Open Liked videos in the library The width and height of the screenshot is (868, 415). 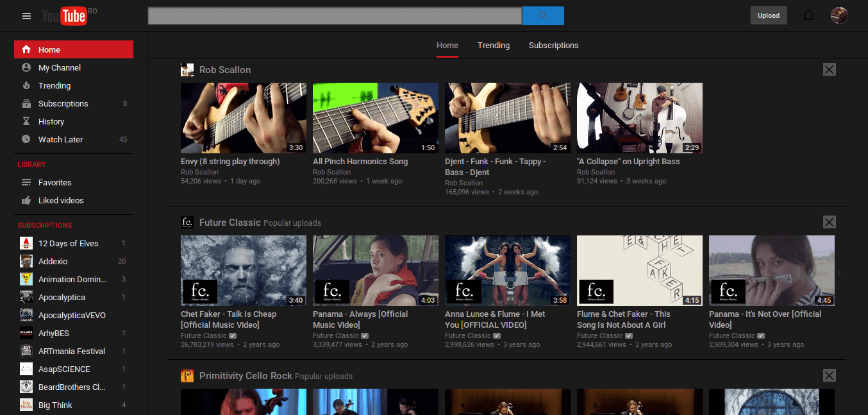(61, 200)
